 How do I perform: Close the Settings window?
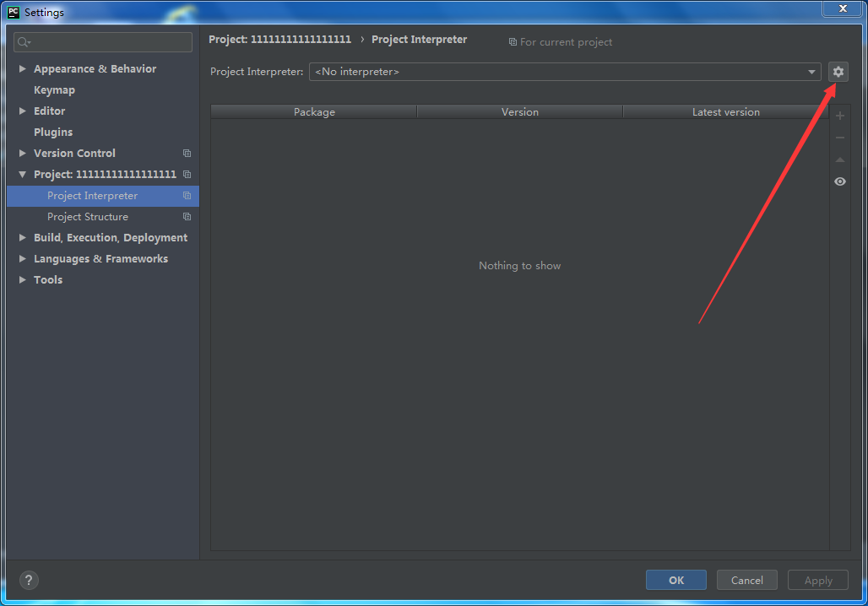tap(843, 8)
